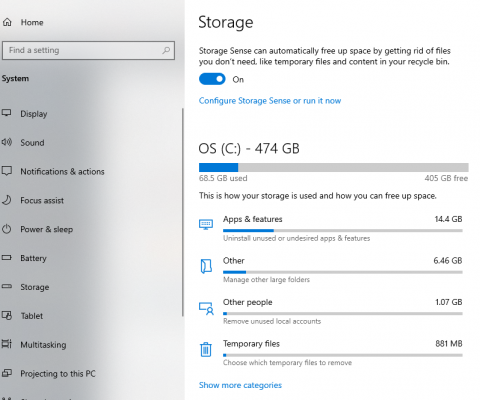Click the Projecting to this PC icon

coord(7,373)
